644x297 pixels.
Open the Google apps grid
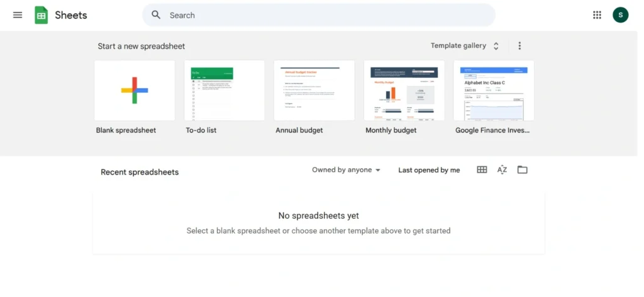(x=597, y=15)
